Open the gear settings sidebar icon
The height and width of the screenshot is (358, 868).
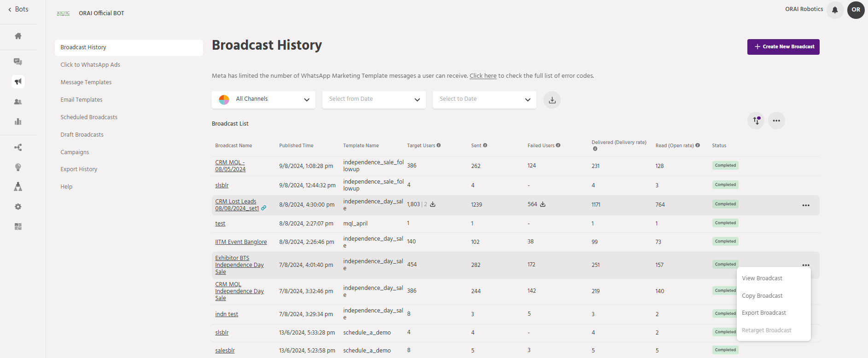18,207
